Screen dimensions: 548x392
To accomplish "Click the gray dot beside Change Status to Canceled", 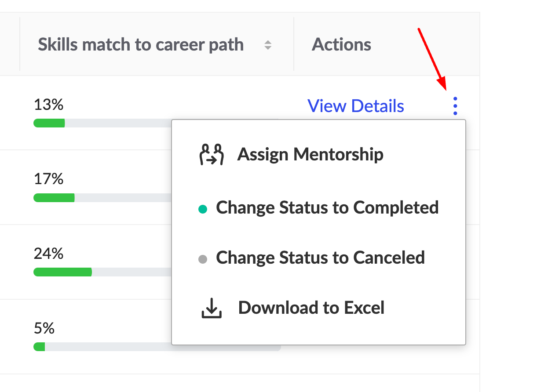I will pyautogui.click(x=202, y=259).
